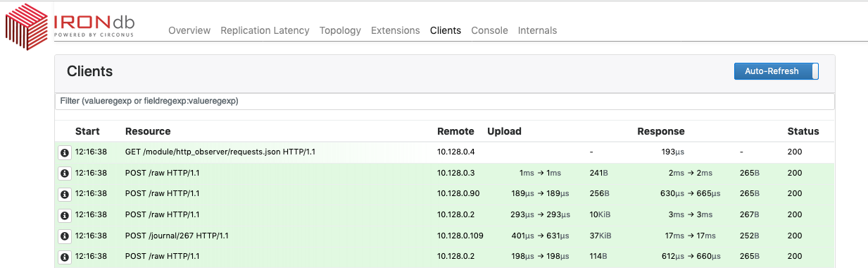Open the Console tab

pos(489,30)
